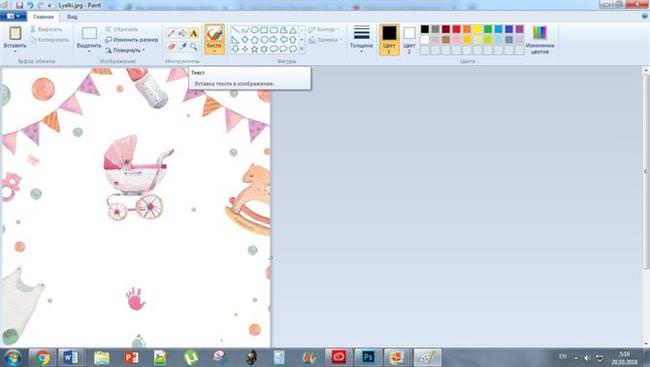Image resolution: width=650 pixels, height=367 pixels.
Task: Open the Paint file menu button
Action: point(13,17)
